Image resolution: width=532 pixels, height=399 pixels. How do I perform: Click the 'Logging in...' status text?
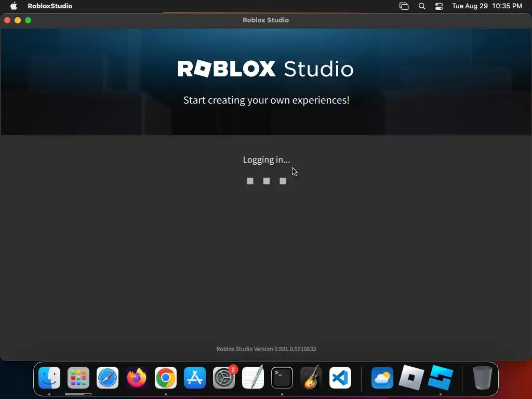pos(267,160)
